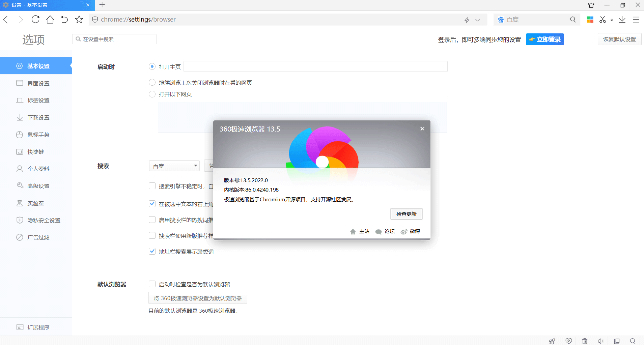This screenshot has height=345, width=644.
Task: Click the skin shirt icon in title bar
Action: click(x=591, y=5)
